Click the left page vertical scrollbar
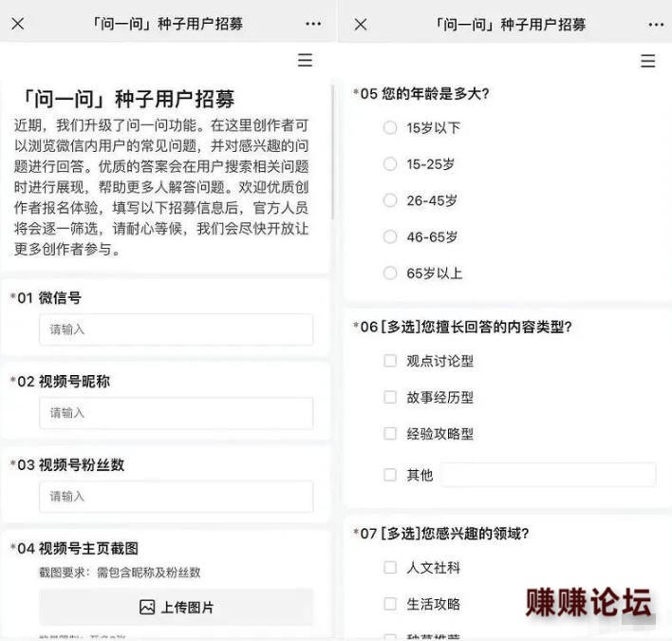Screen dimensions: 672x641 point(332,153)
